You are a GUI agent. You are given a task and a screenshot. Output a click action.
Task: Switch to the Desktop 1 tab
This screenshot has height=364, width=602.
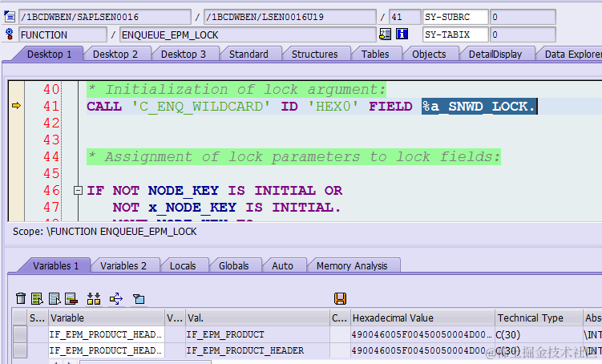[x=49, y=55]
